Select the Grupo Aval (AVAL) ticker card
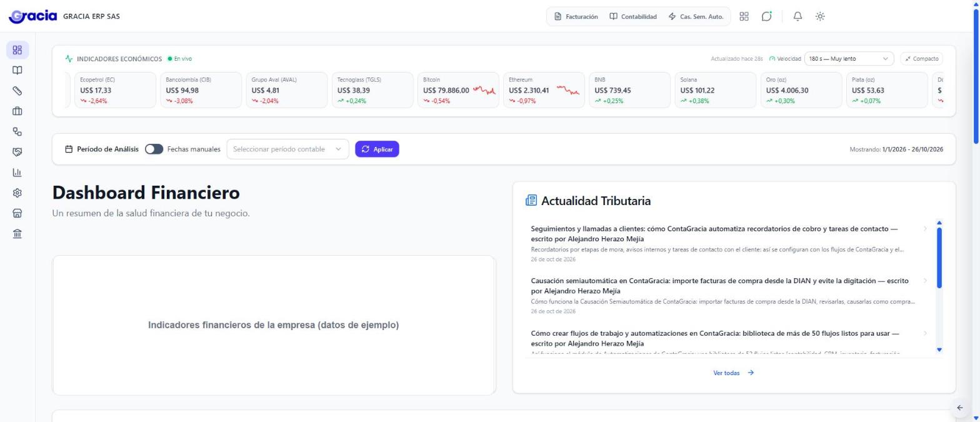Screen dimensions: 980x422 pyautogui.click(x=286, y=90)
